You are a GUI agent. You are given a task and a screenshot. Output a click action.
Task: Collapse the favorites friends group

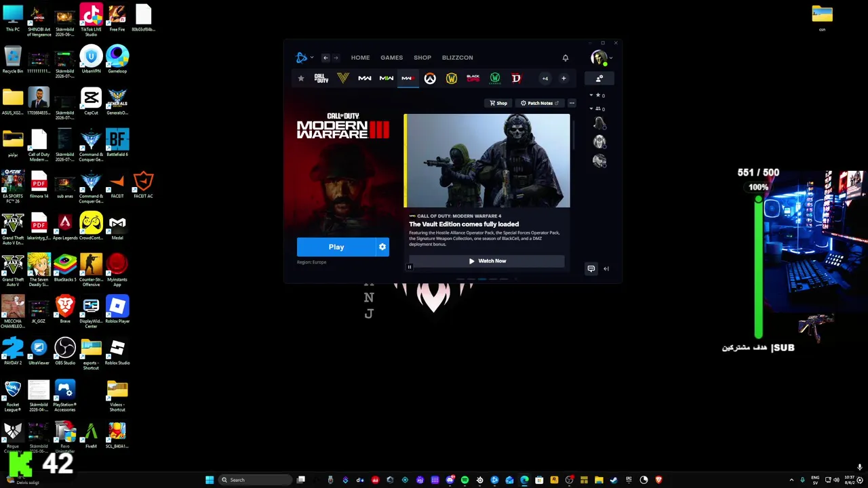click(x=591, y=96)
